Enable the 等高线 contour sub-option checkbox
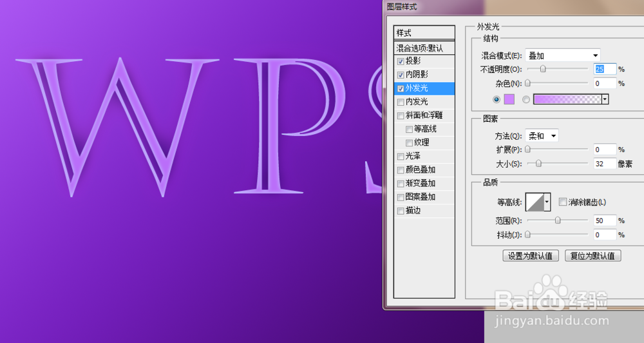The height and width of the screenshot is (343, 644). [409, 130]
